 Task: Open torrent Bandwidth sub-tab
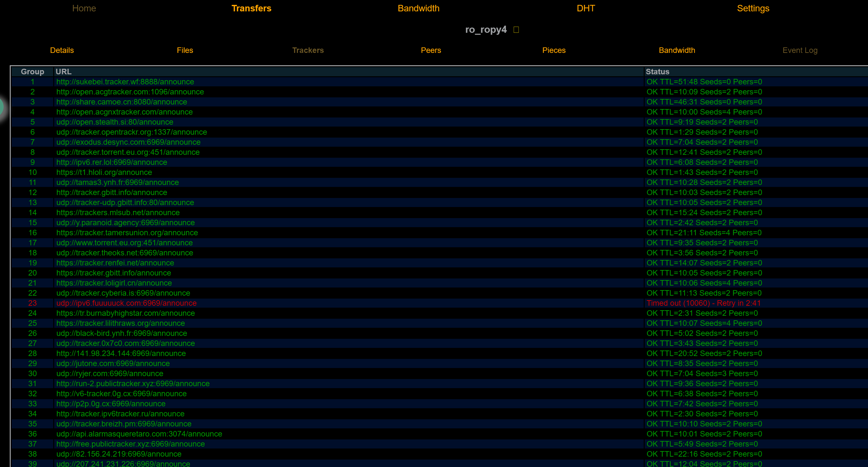pos(676,50)
